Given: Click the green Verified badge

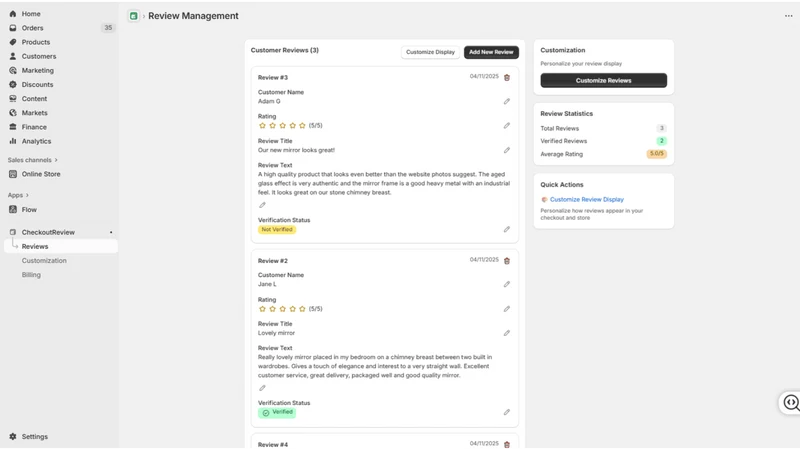Looking at the screenshot, I should point(277,412).
